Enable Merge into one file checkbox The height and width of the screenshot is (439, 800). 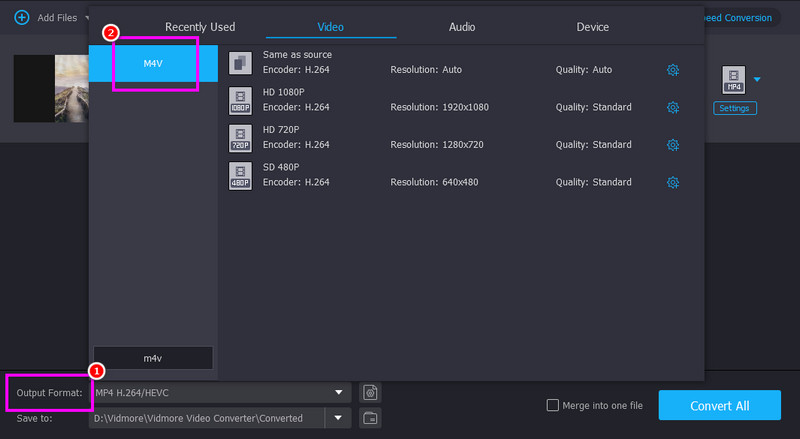pos(553,405)
